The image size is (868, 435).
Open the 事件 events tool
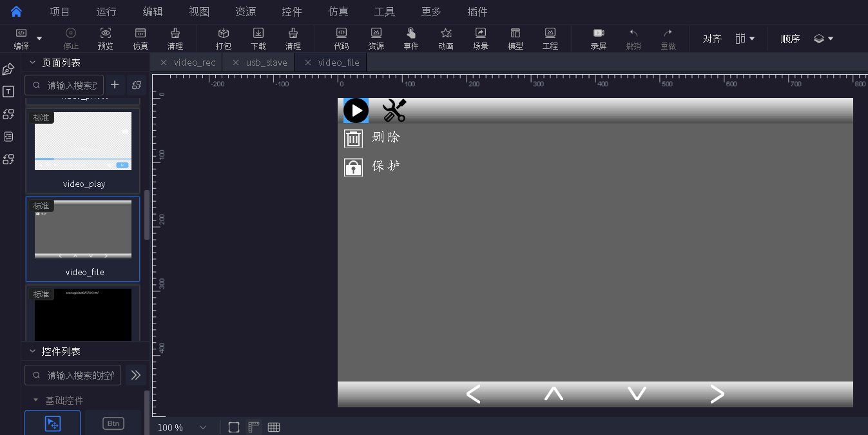click(411, 39)
